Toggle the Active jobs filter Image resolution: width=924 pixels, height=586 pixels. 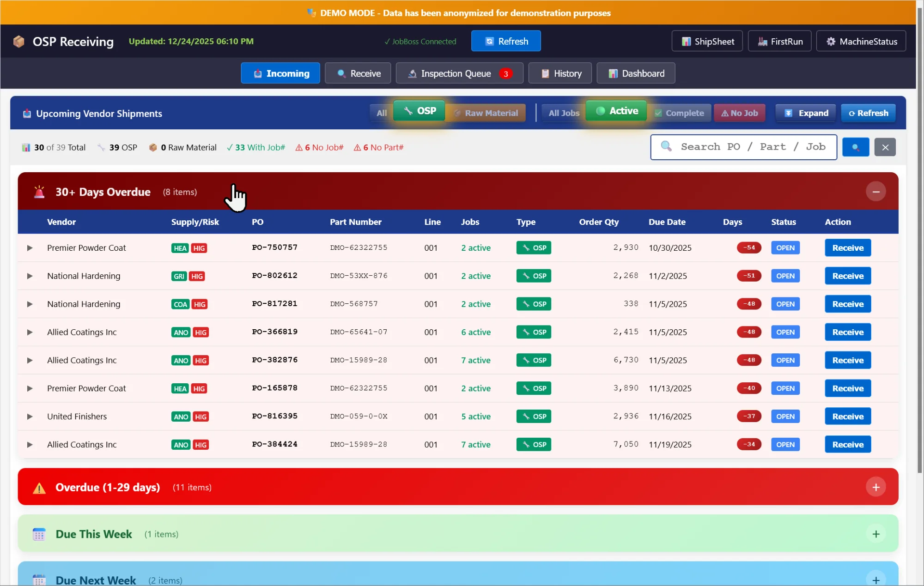click(x=616, y=111)
